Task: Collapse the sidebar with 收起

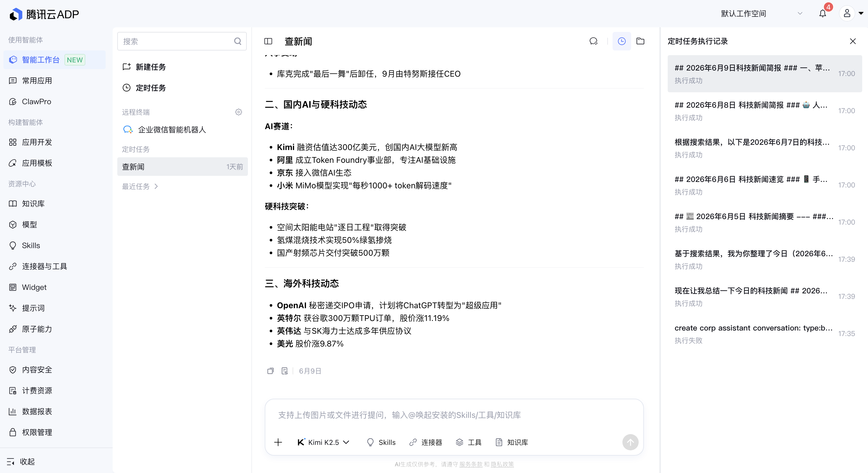Action: tap(21, 462)
